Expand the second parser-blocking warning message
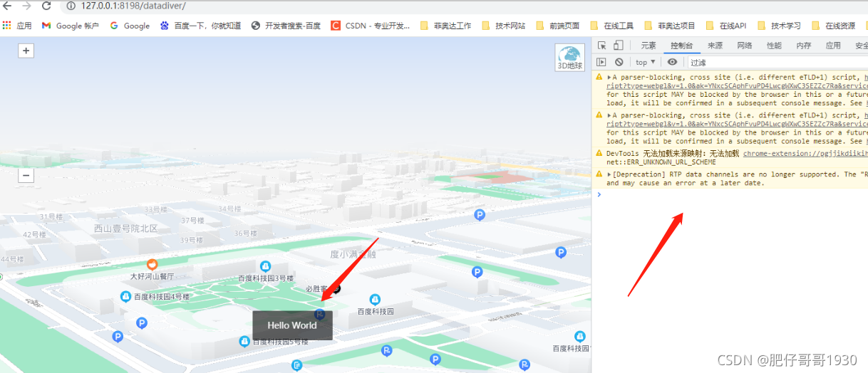Viewport: 868px width, 373px height. point(609,115)
